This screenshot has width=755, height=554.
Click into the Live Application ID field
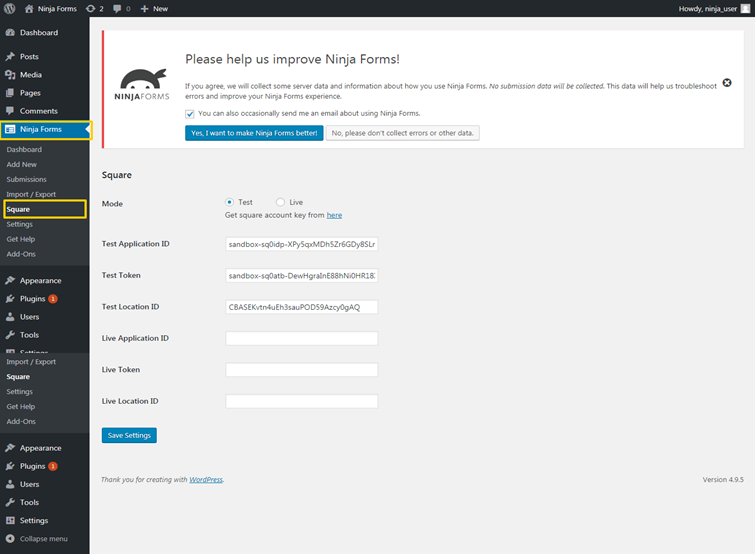[302, 338]
